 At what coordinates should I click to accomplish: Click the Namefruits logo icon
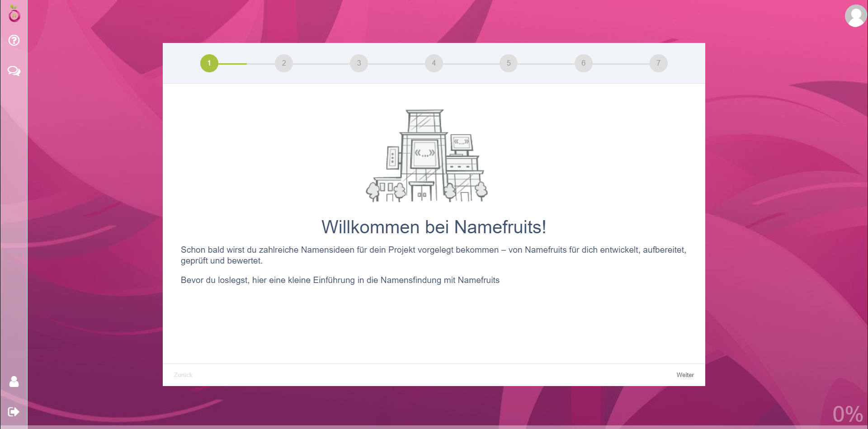point(14,14)
